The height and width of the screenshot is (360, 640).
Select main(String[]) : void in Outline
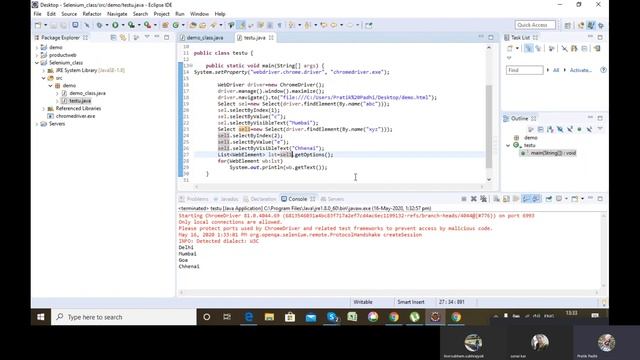click(x=549, y=153)
